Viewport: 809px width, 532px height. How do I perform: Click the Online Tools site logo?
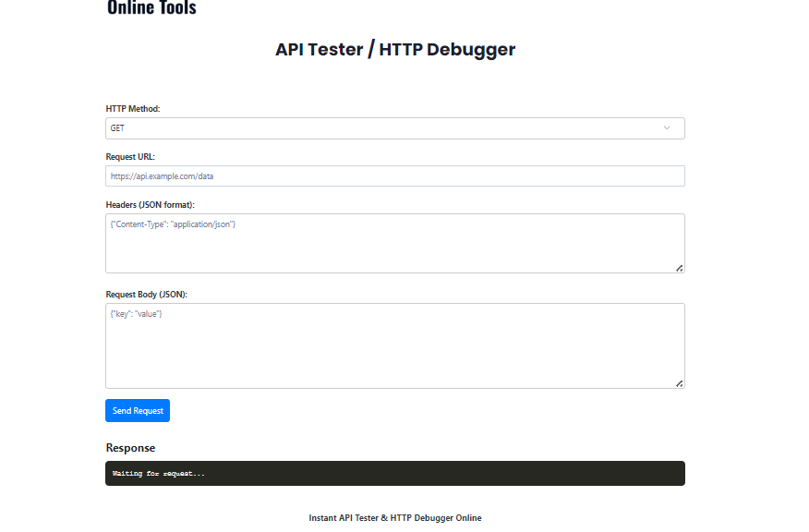pos(151,8)
